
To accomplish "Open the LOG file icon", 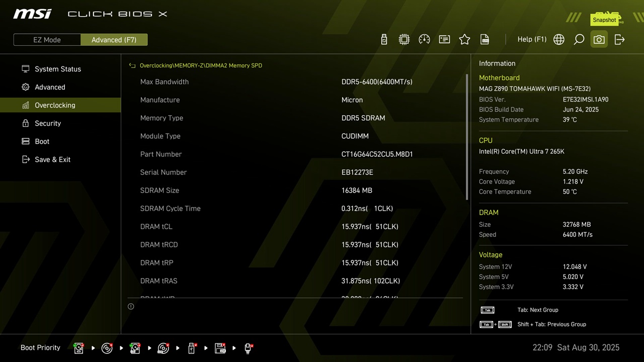I will (x=485, y=39).
